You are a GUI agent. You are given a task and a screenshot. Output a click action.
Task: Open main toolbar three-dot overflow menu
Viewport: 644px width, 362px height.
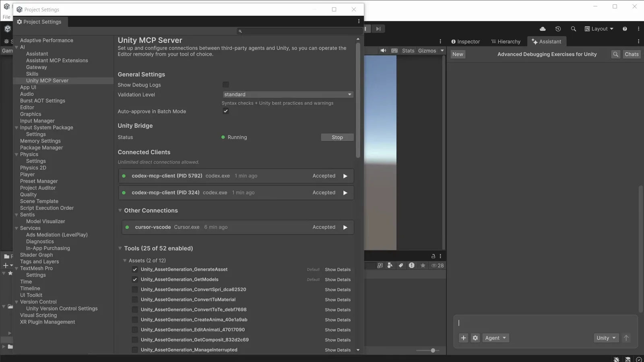(638, 29)
